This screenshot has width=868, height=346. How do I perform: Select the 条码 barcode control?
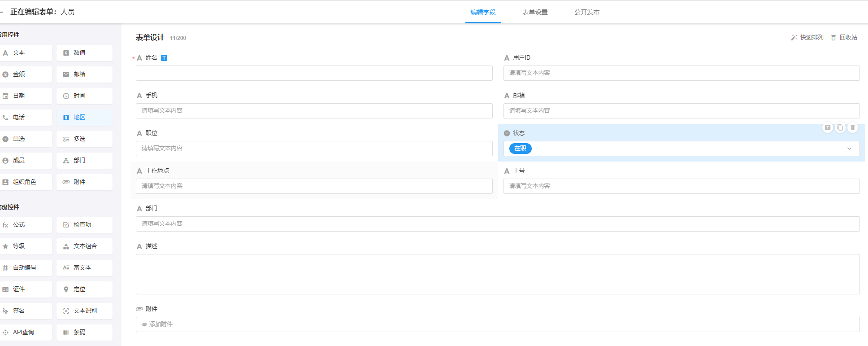point(84,332)
